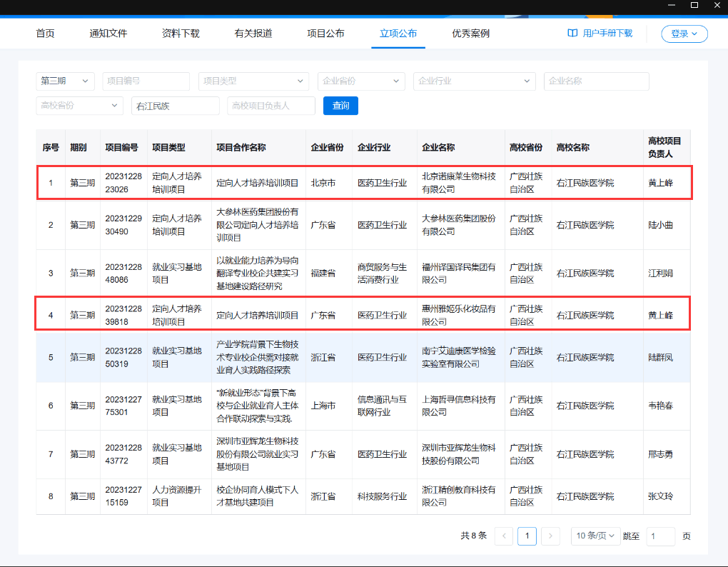Focus the 项目编号 input field
The width and height of the screenshot is (728, 567).
tap(146, 81)
